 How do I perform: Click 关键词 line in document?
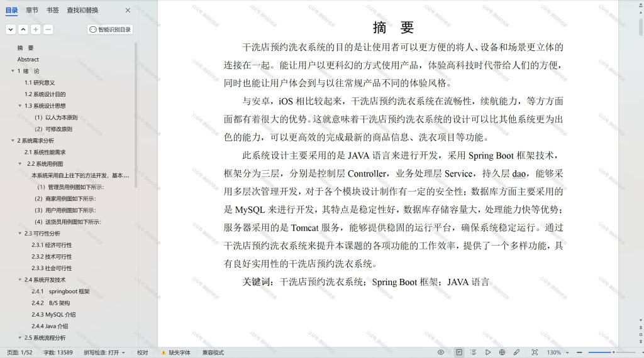(365, 282)
